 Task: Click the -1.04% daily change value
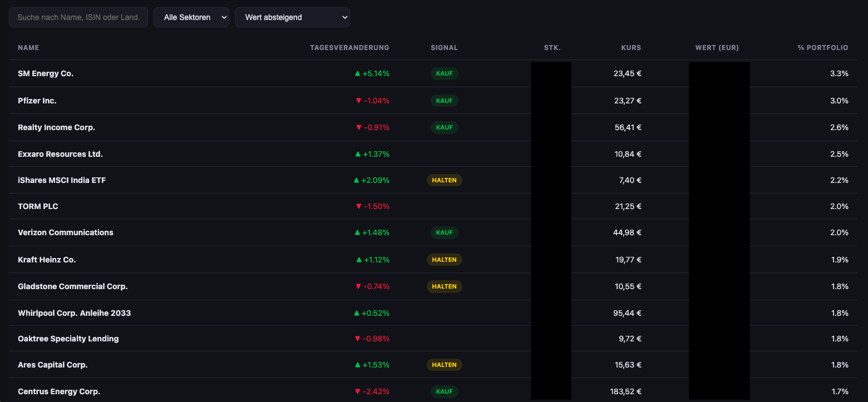coord(372,101)
